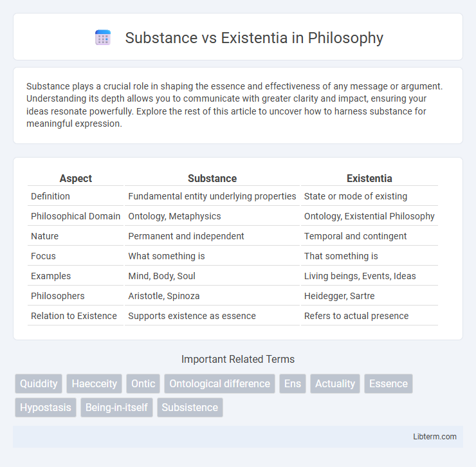Click the calendar grid icon beside the title
Image resolution: width=476 pixels, height=467 pixels.
point(103,38)
